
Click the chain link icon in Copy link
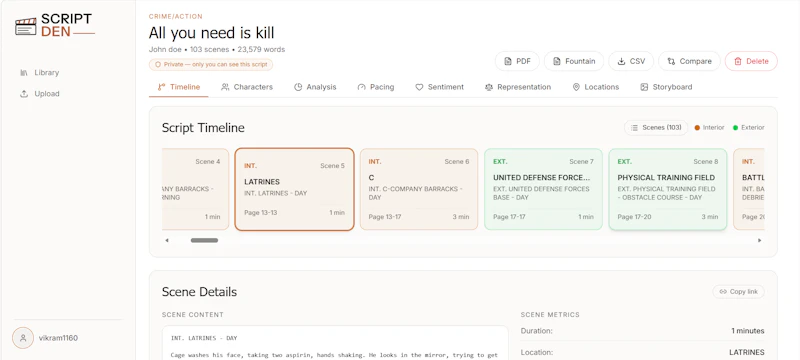click(x=722, y=292)
